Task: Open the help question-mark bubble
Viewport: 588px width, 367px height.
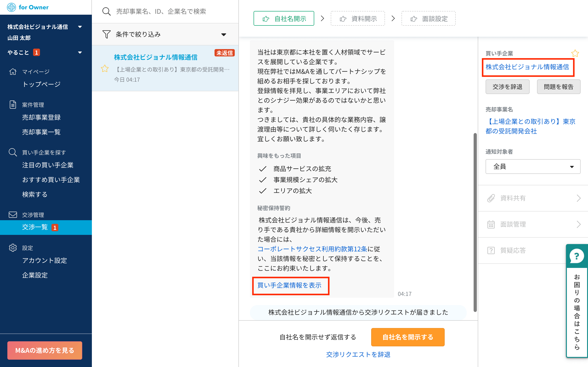Action: [x=577, y=256]
